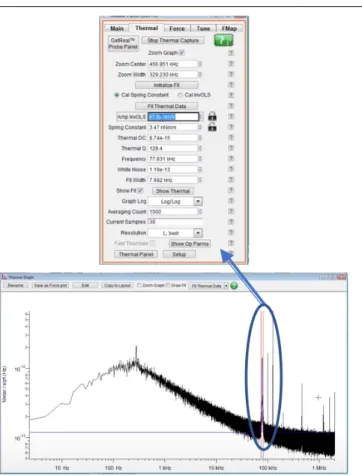This screenshot has height=476, width=362.
Task: Click Stop Thermal Capture button
Action: [x=173, y=40]
